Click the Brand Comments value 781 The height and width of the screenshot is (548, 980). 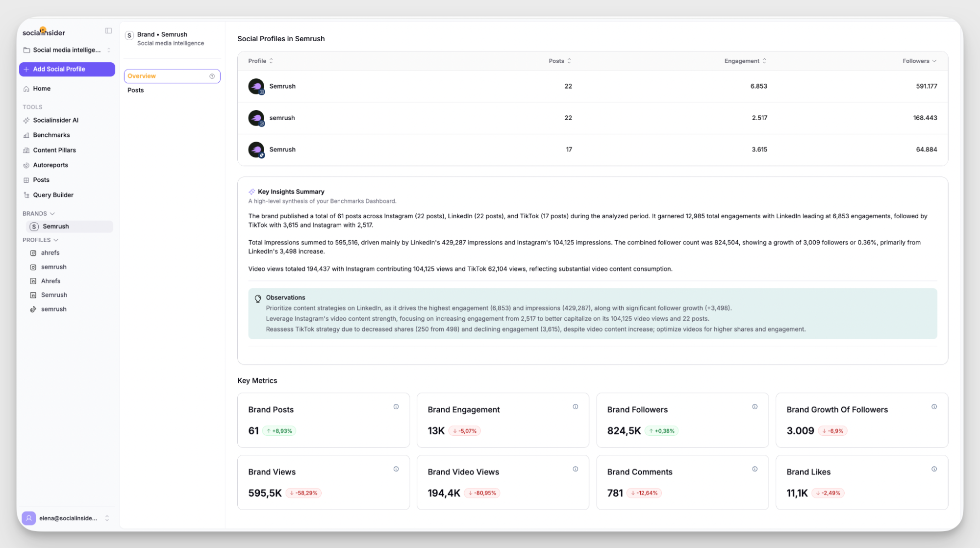615,493
